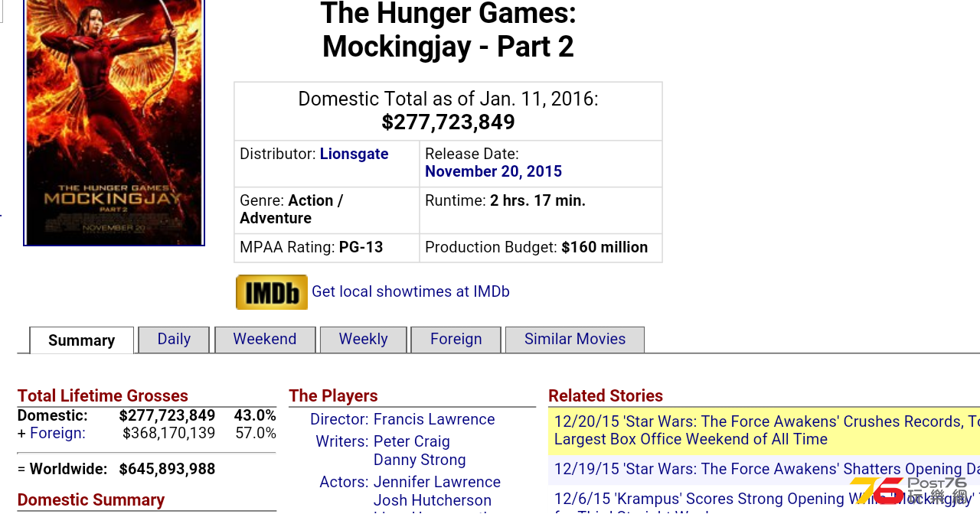
Task: Click the Post76 watermark logo
Action: tap(909, 490)
